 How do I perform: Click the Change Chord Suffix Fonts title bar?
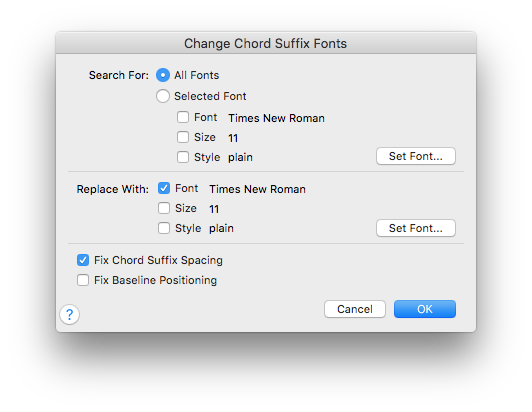pyautogui.click(x=266, y=43)
